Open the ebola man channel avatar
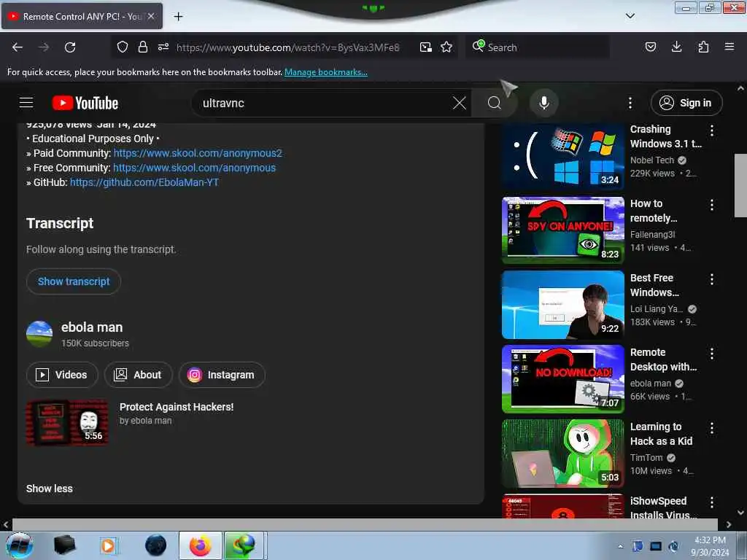 click(39, 334)
